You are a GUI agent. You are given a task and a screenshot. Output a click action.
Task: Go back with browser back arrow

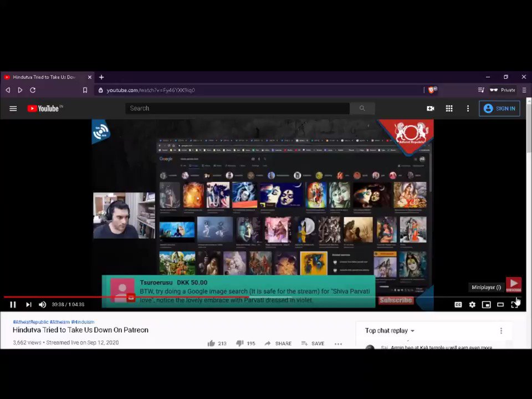coord(8,90)
